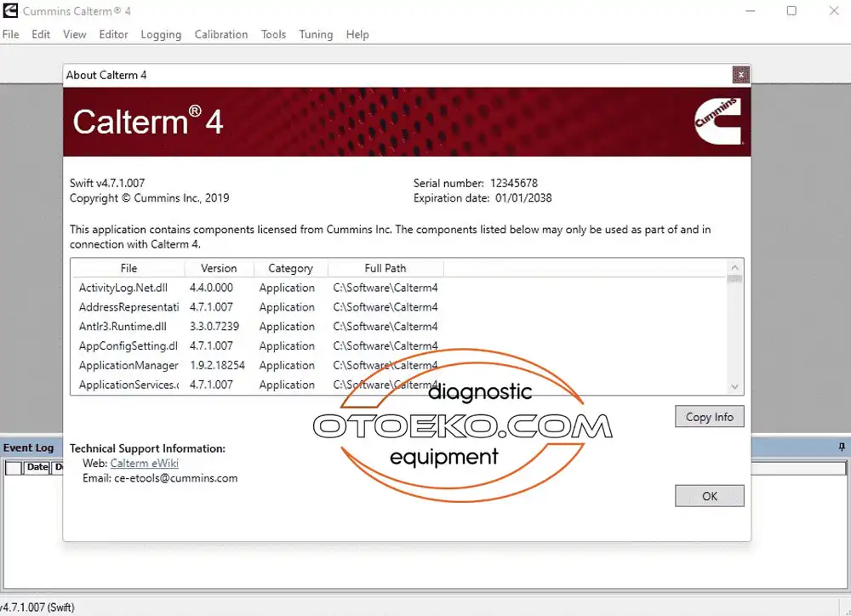Select the ActivityLog.Net.dll row

tap(123, 288)
